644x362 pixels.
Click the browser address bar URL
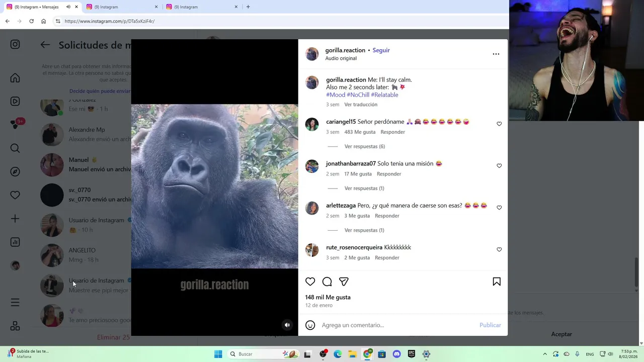(x=110, y=21)
